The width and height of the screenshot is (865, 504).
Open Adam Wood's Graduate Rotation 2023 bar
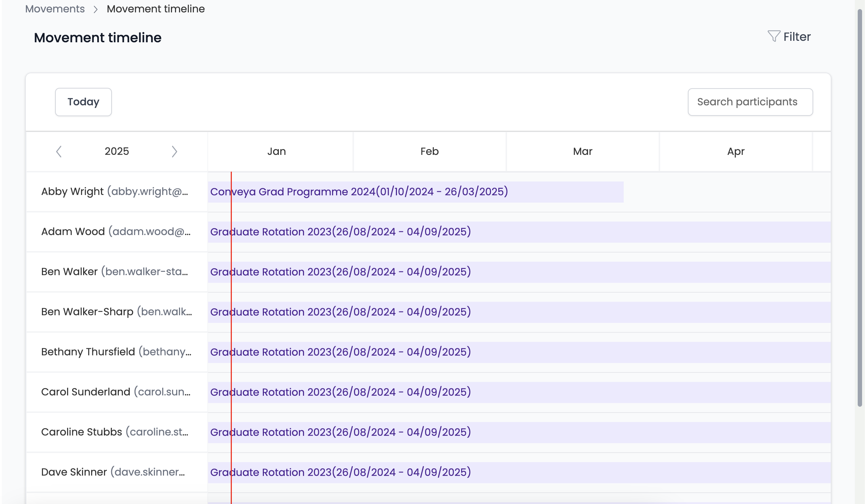(519, 232)
